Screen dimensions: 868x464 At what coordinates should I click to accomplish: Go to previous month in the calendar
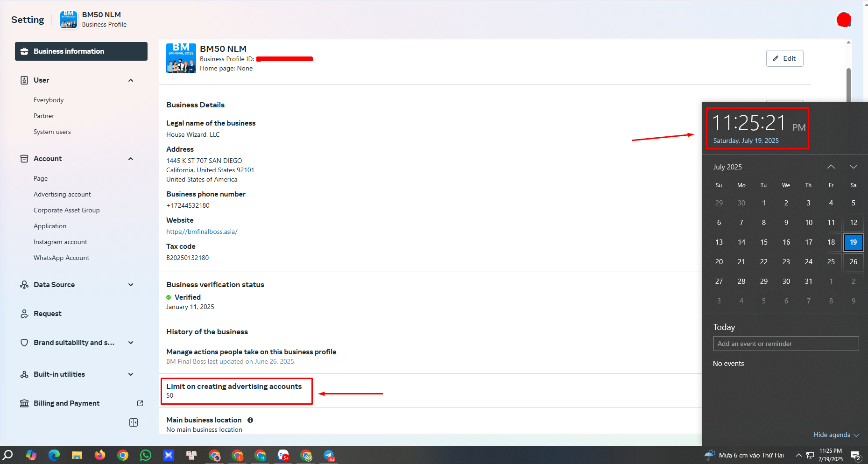click(x=831, y=167)
